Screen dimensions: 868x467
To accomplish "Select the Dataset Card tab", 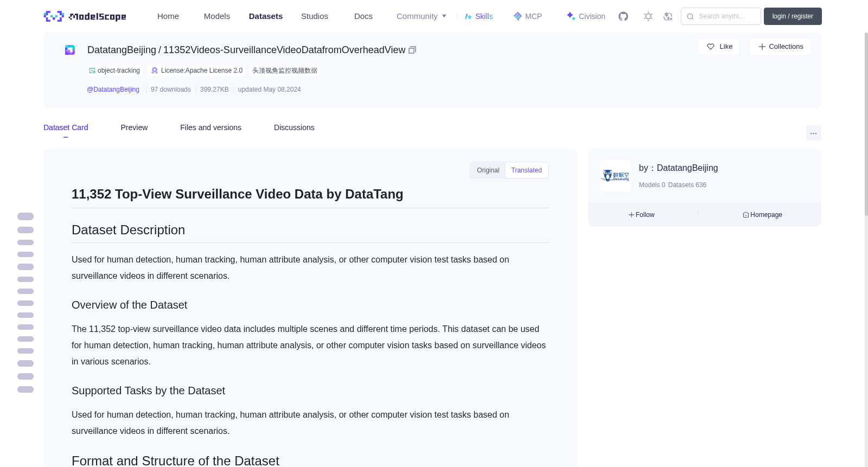I will point(66,127).
